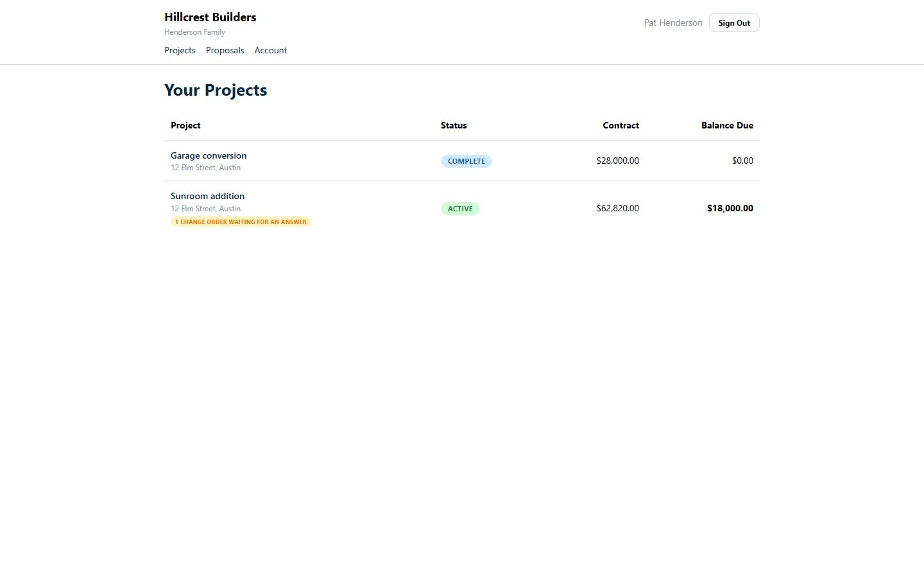924x578 pixels.
Task: Go to the Proposals page
Action: pyautogui.click(x=225, y=50)
